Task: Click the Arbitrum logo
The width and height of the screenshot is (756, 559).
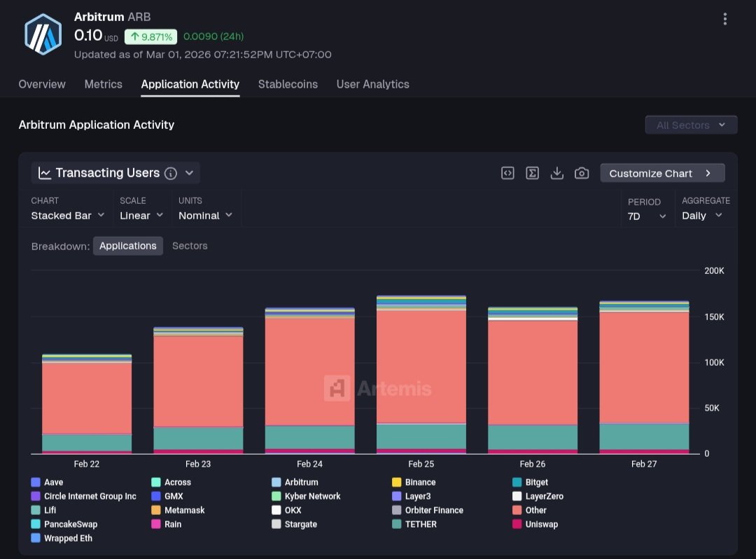Action: pos(43,34)
